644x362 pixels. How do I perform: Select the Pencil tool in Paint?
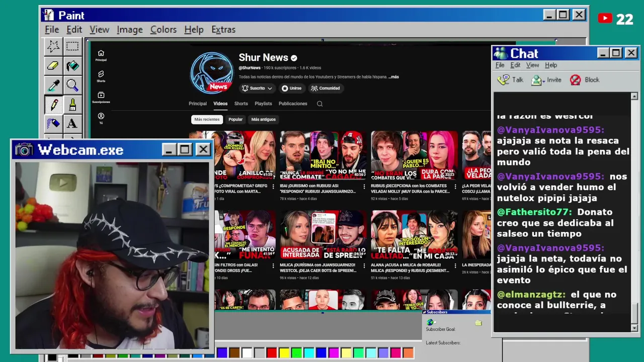[53, 104]
